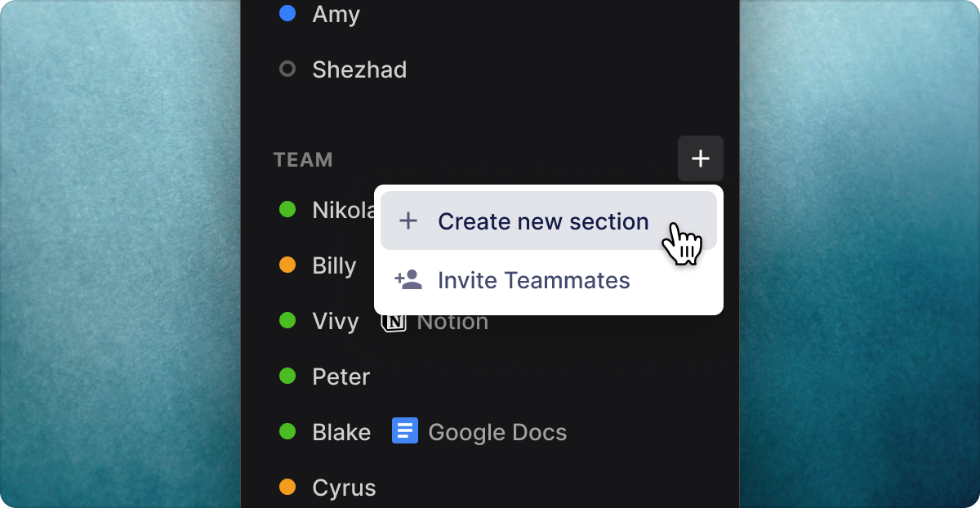
Task: Click Peter's green online status dot
Action: [x=287, y=376]
